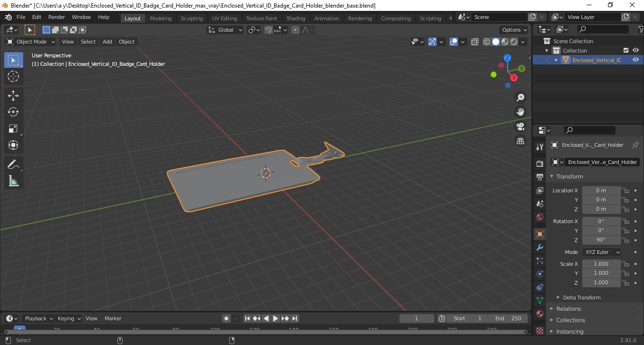Open the Modifier properties wrench tab
This screenshot has width=644, height=345.
click(539, 247)
